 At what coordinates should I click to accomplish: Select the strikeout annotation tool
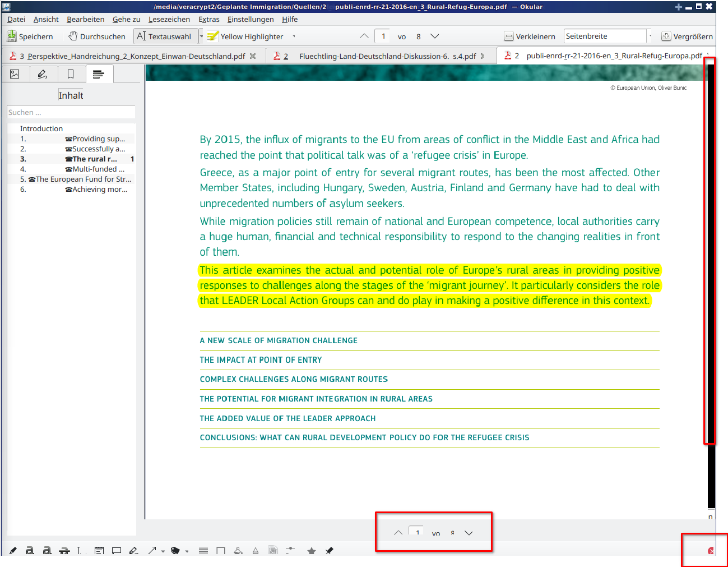click(64, 550)
